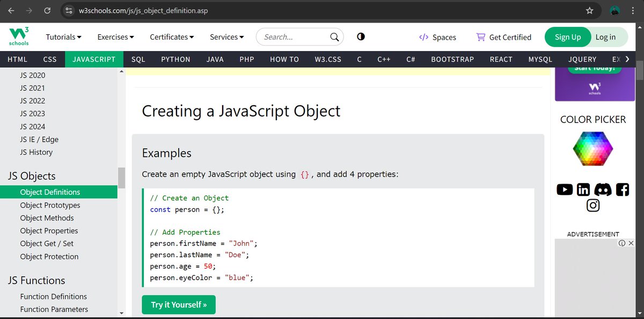Go back with browser back arrow
Screen dimensions: 644x319
click(10, 10)
